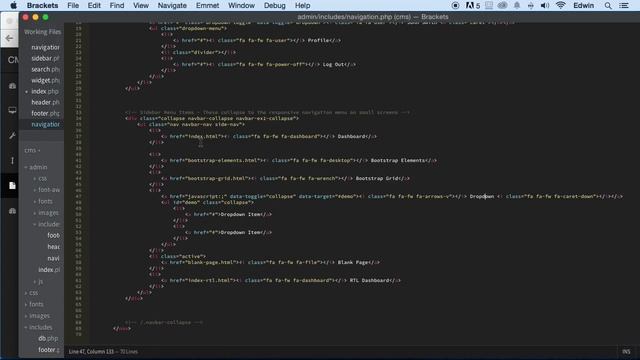Open index.php inside the admin folder tree

[x=49, y=270]
